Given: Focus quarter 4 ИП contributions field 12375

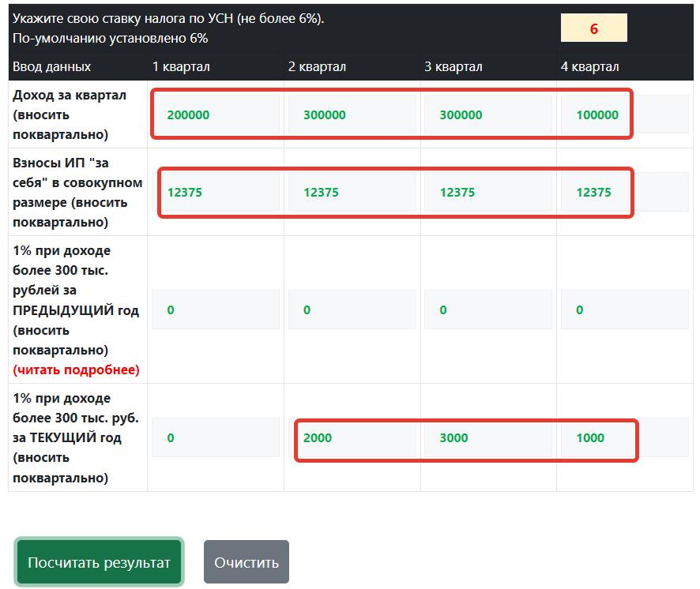Looking at the screenshot, I should [625, 192].
